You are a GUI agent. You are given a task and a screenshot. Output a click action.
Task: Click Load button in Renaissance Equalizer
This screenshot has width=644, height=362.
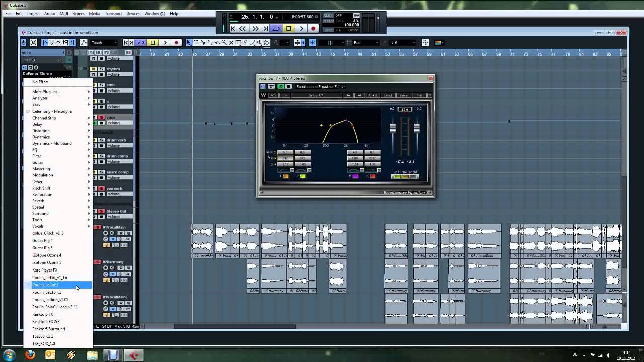(388, 95)
